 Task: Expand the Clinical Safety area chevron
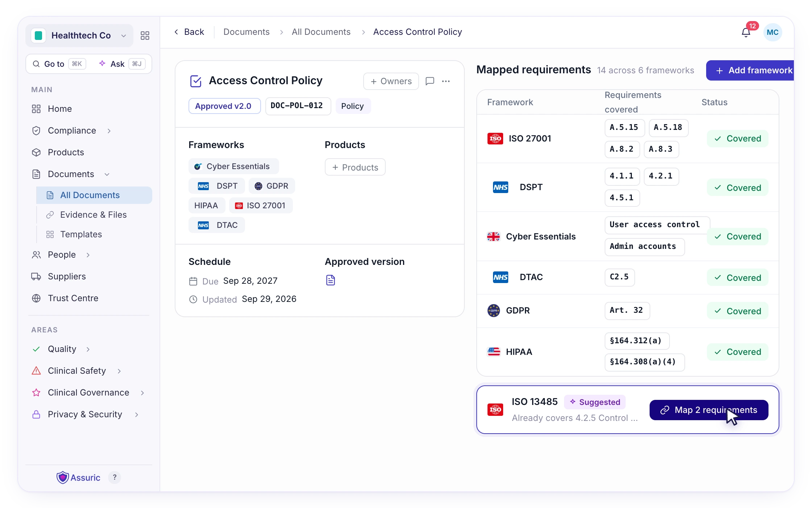119,371
